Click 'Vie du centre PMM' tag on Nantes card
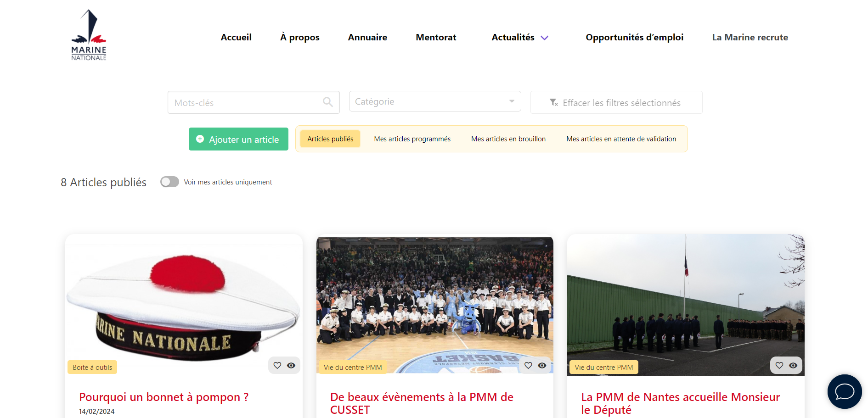Viewport: 868px width, 418px height. 603,367
